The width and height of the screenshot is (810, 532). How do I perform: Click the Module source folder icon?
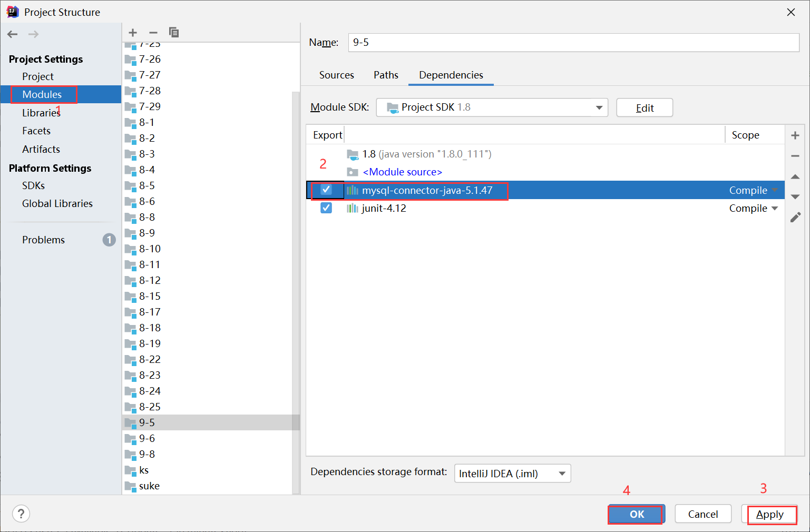coord(353,172)
